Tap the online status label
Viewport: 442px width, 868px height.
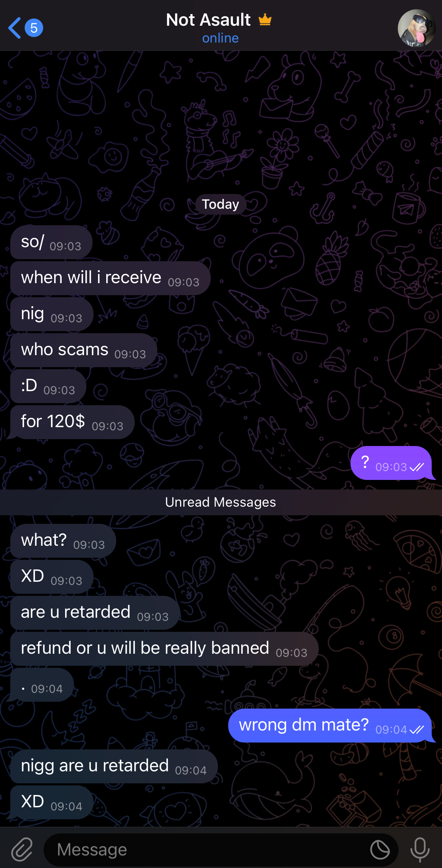pyautogui.click(x=220, y=38)
